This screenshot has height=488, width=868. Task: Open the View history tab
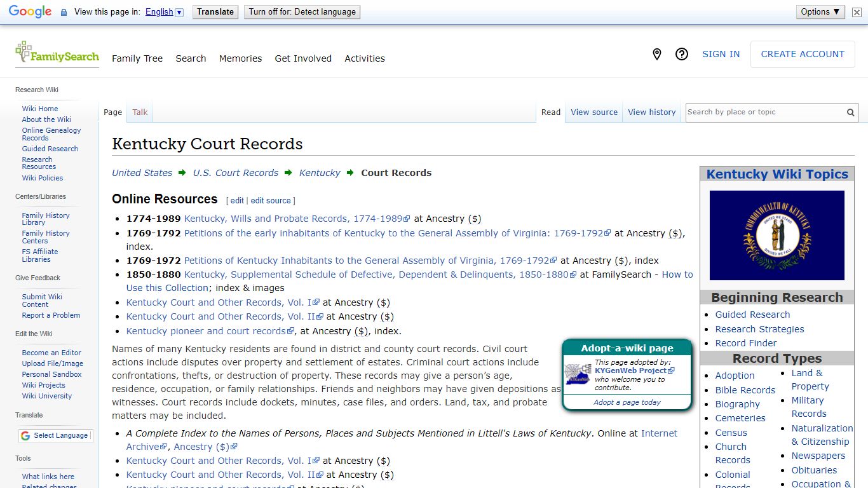click(652, 112)
